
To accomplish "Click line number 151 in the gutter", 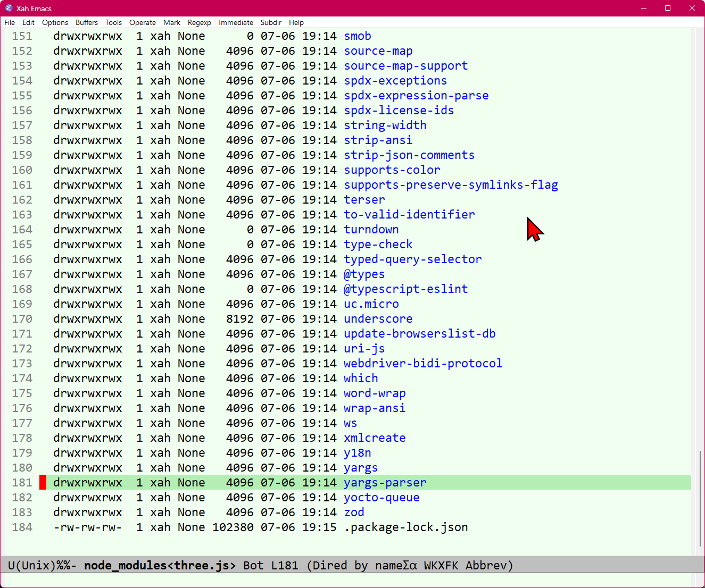I will coord(22,36).
